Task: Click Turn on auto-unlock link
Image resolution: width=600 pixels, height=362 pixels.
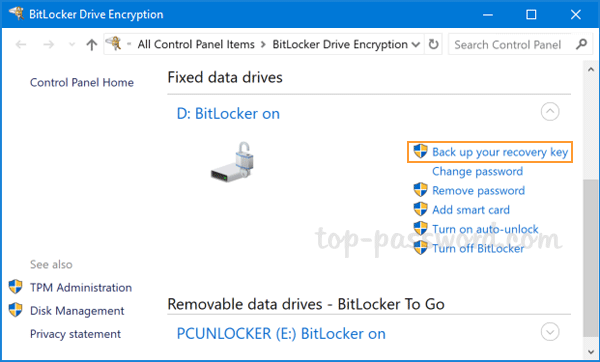Action: point(485,229)
